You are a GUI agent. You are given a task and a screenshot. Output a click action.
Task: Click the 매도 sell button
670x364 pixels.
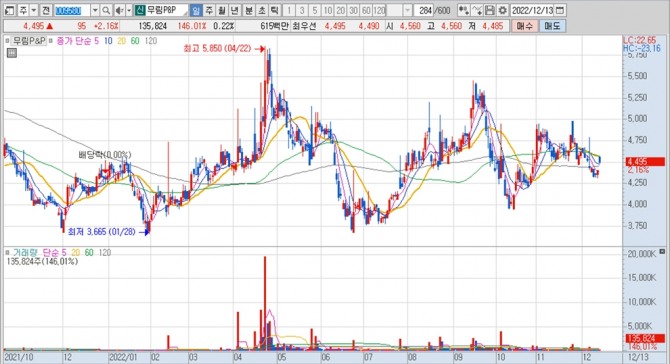click(x=552, y=26)
